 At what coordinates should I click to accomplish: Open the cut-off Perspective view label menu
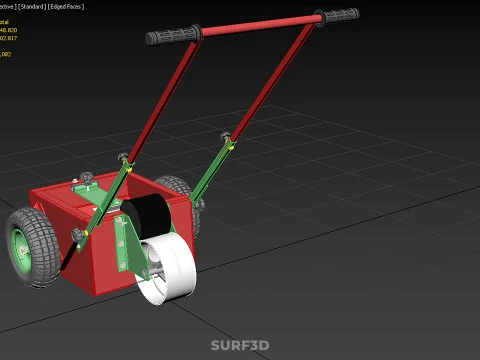[x=8, y=7]
